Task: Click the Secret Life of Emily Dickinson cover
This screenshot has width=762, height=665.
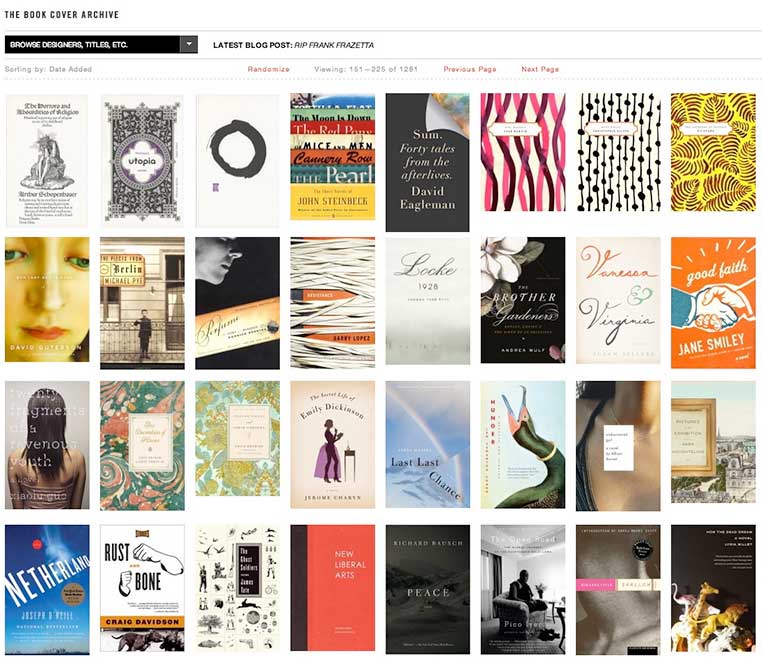Action: [x=333, y=444]
